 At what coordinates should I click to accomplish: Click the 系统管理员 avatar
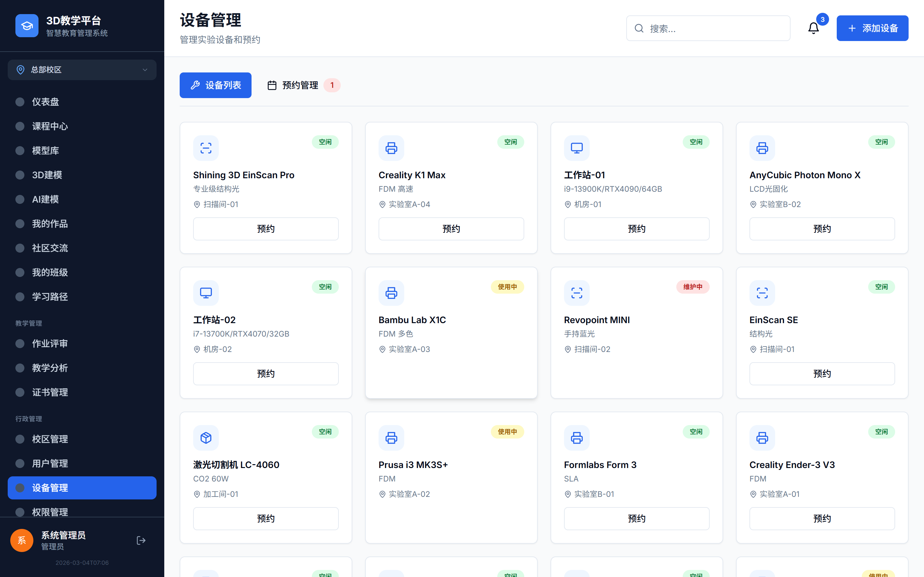[21, 540]
